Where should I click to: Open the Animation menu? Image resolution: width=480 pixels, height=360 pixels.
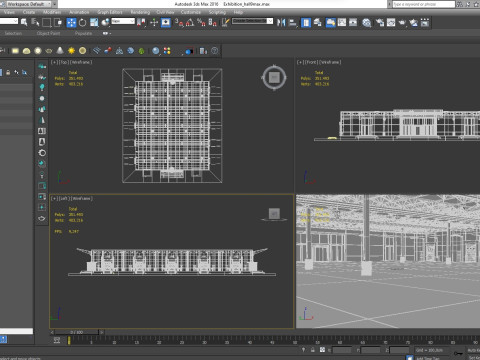pos(79,12)
